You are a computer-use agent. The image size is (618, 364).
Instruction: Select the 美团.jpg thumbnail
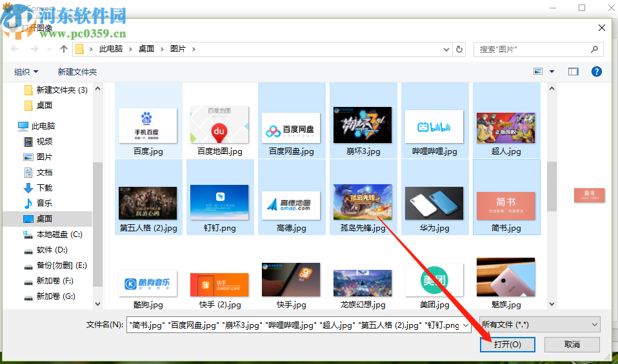coord(434,280)
